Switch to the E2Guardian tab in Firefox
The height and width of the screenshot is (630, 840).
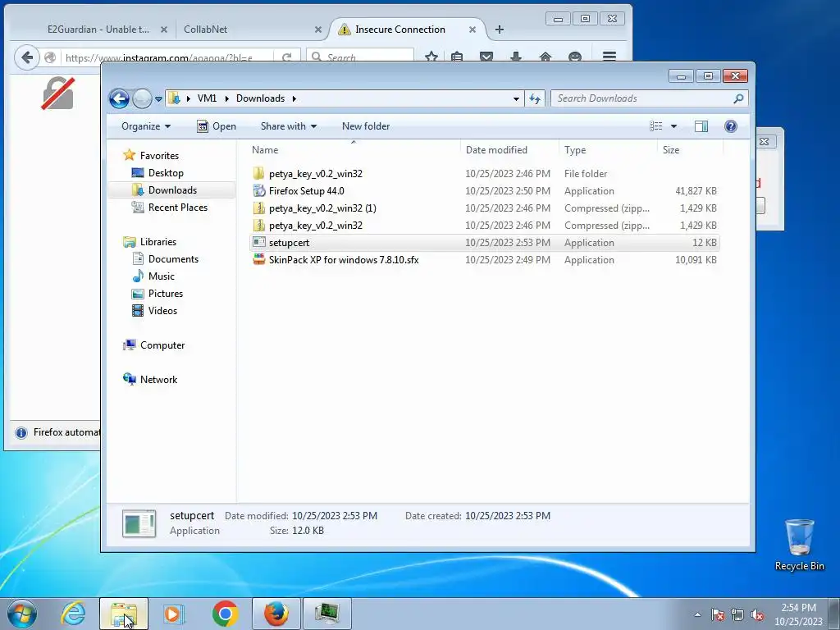point(98,30)
